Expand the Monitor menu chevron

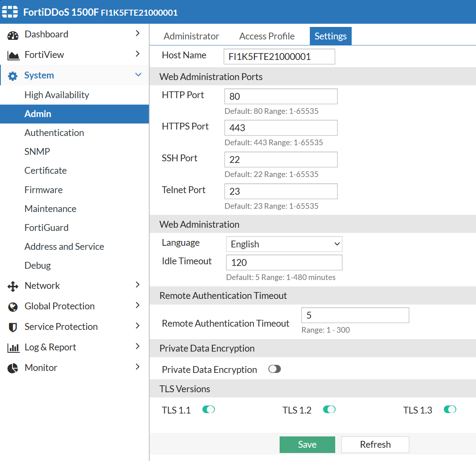click(x=138, y=366)
